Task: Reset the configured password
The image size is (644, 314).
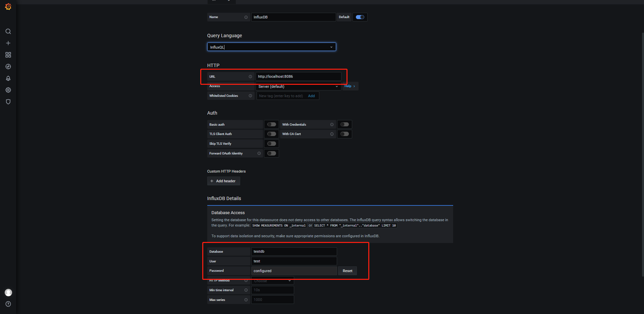Action: 347,271
